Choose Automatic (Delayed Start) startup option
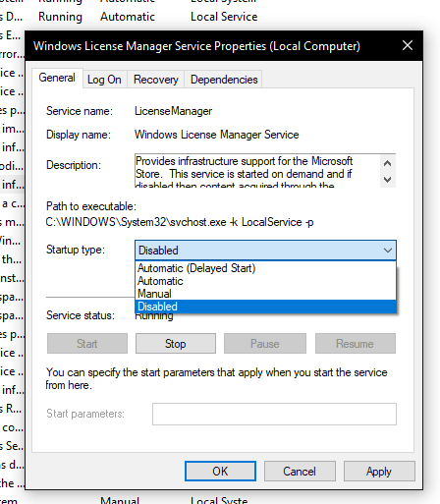The image size is (440, 504). pos(265,268)
